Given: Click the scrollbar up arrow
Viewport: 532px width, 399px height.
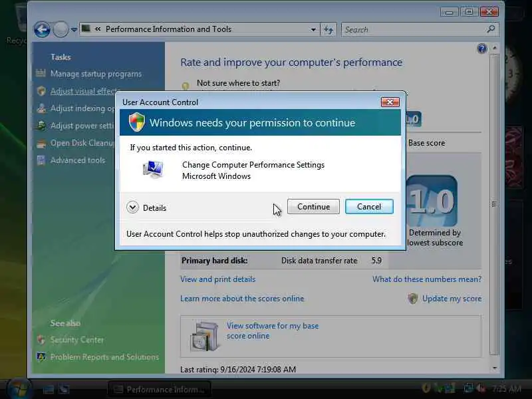Looking at the screenshot, I should click(495, 48).
